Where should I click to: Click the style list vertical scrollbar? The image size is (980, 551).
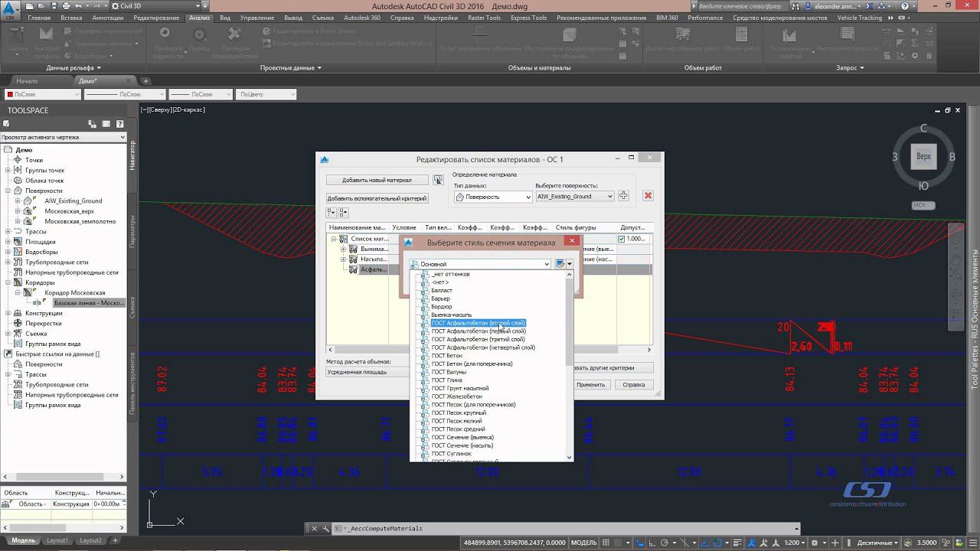pos(569,366)
